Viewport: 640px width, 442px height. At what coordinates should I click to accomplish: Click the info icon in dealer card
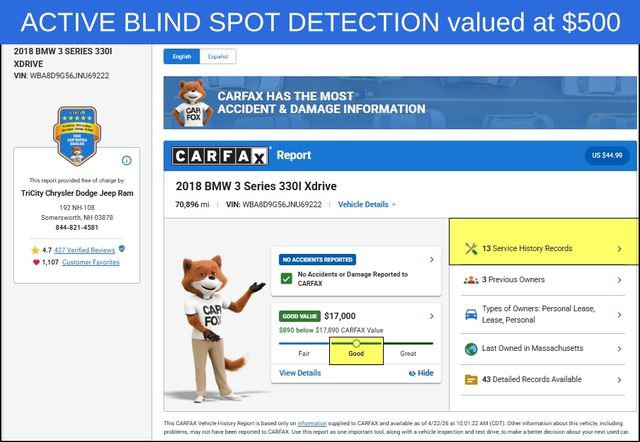point(127,160)
